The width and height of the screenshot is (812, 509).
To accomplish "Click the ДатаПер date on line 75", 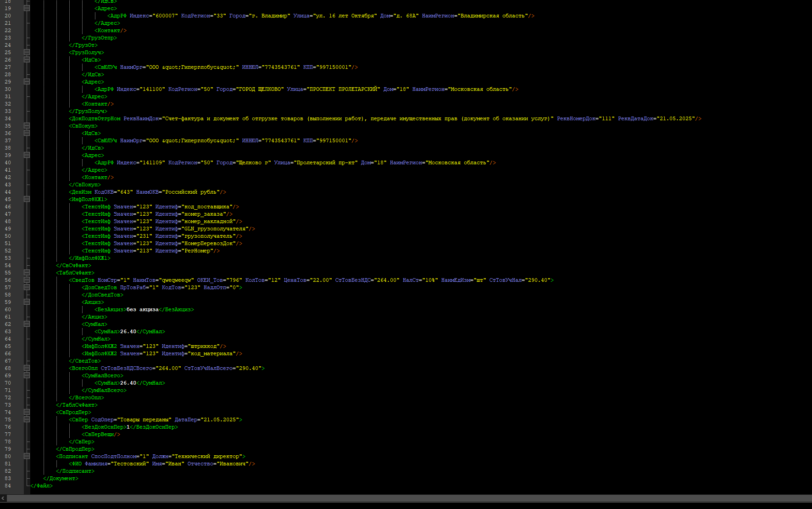I will [x=219, y=420].
